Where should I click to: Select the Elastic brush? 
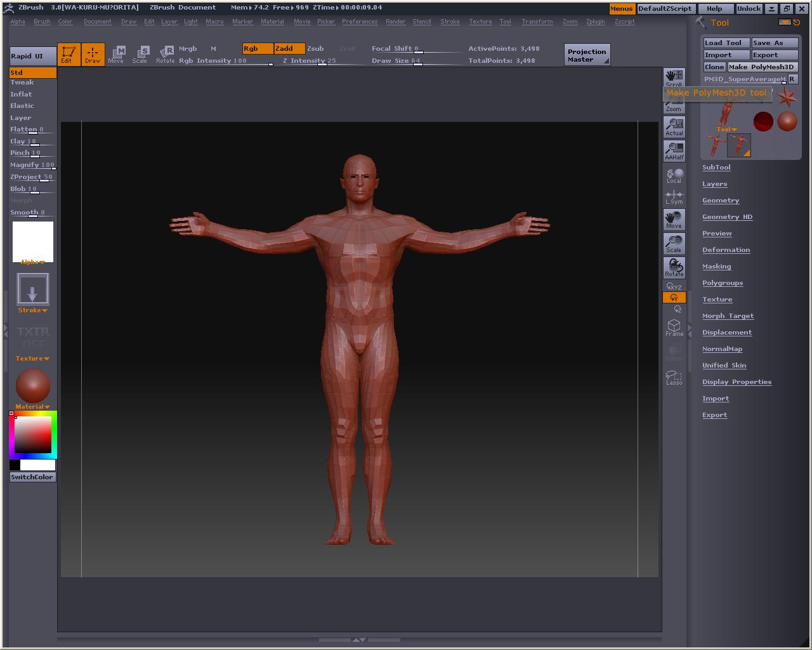(x=22, y=106)
